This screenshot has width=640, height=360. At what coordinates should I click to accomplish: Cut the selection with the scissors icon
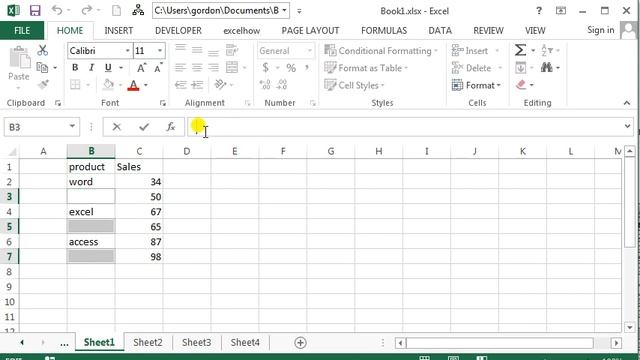click(42, 50)
